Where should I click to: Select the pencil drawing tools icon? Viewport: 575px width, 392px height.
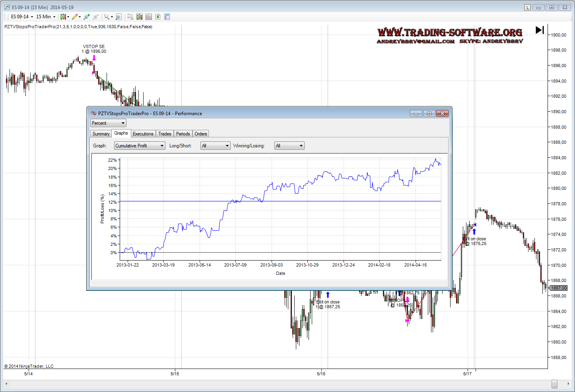(75, 17)
